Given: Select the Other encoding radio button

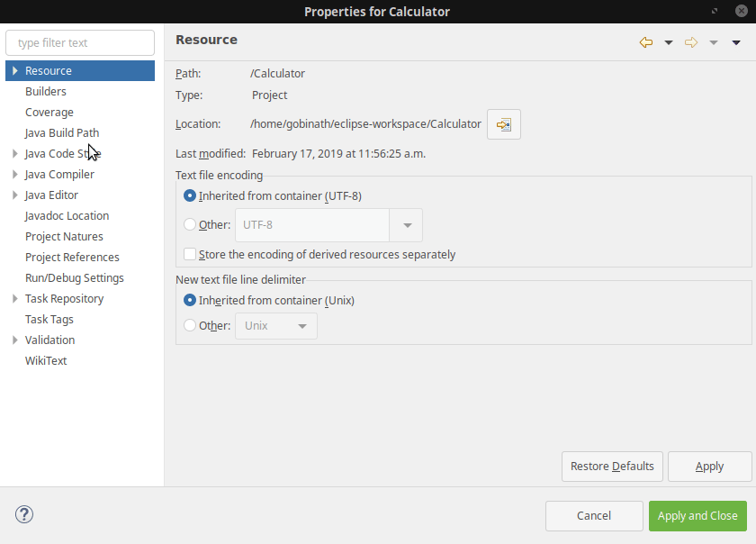Looking at the screenshot, I should 189,225.
